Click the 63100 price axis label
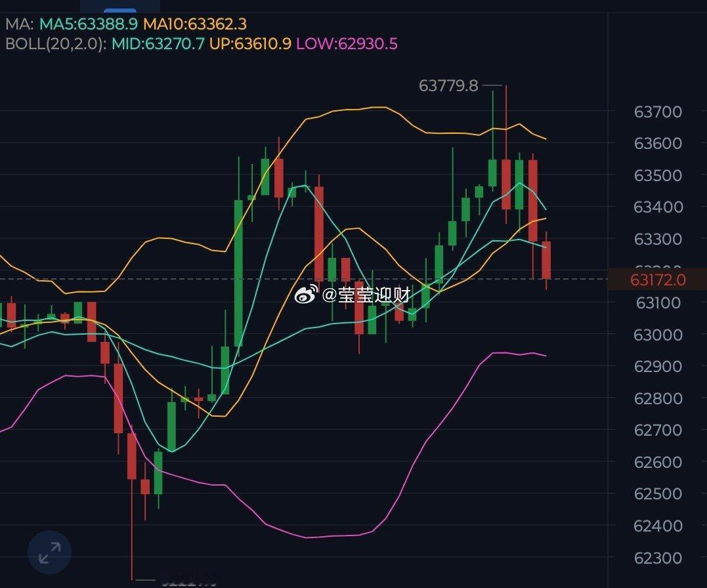The image size is (707, 588). [658, 303]
